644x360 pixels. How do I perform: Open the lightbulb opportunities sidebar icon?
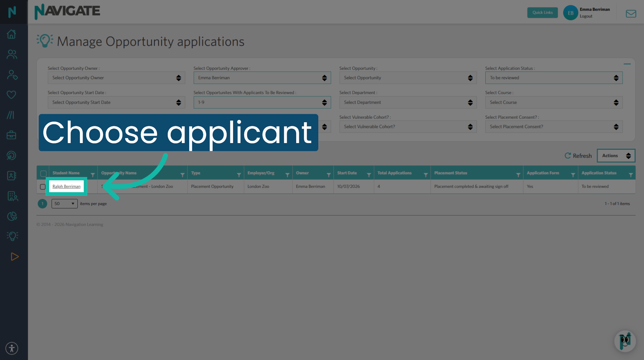[12, 236]
